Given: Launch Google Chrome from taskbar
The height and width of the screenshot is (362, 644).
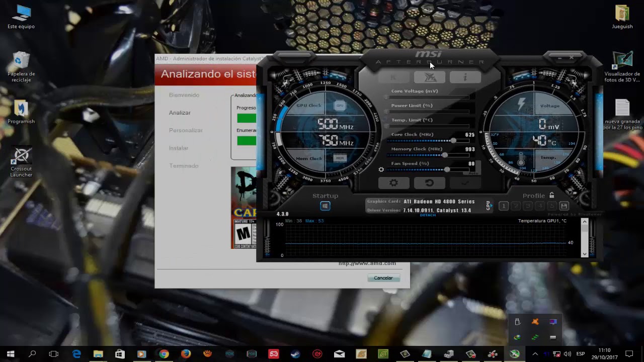Looking at the screenshot, I should (164, 354).
